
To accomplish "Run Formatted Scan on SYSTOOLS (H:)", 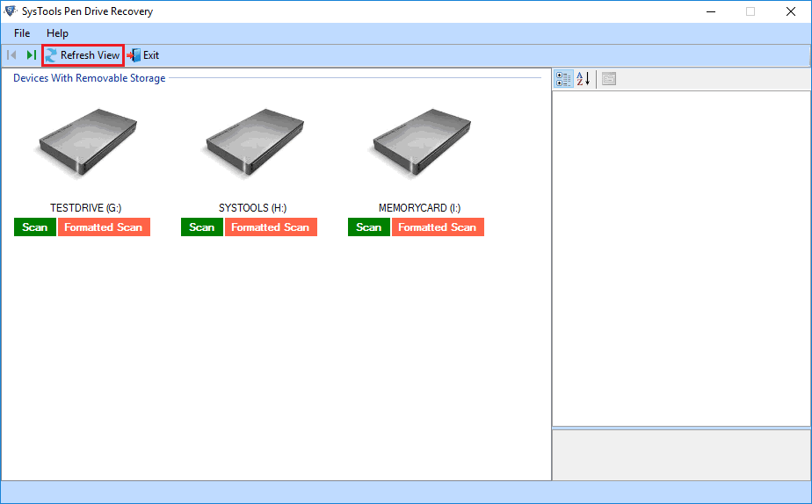I will pos(271,227).
